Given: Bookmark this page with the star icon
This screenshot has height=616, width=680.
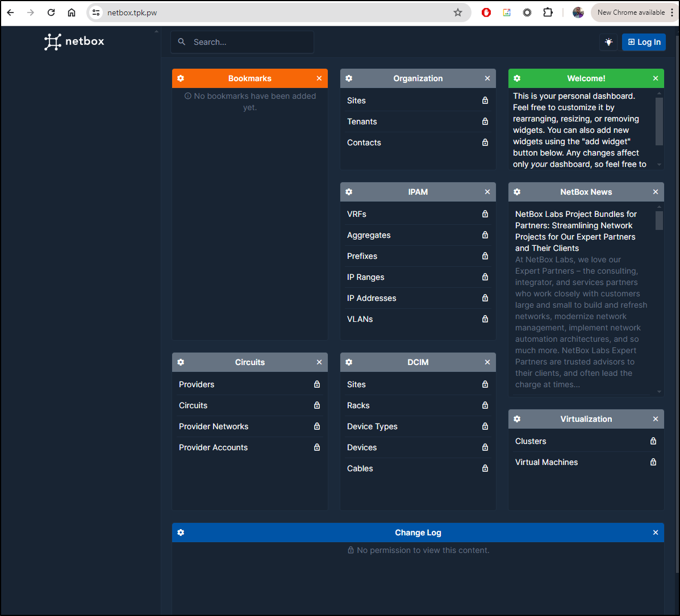Looking at the screenshot, I should (458, 12).
